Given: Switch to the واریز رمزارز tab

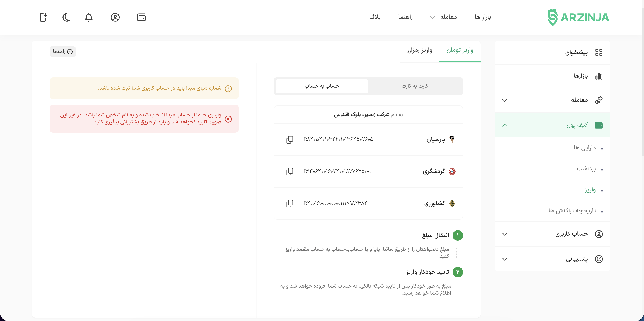Looking at the screenshot, I should 419,51.
